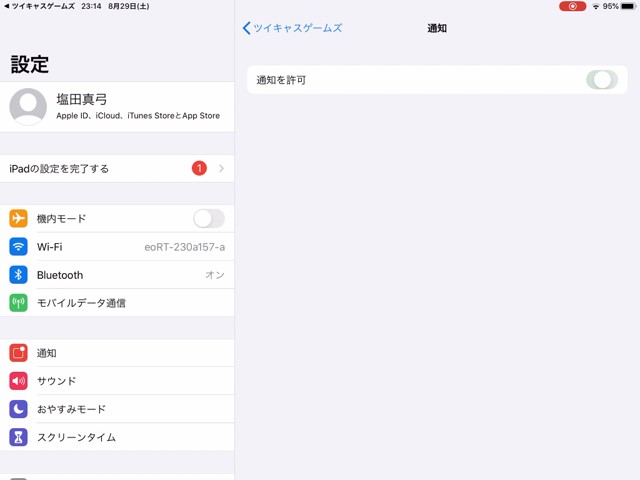The image size is (640, 480).
Task: Tap the eoRT-230a157-a network name
Action: (x=184, y=247)
